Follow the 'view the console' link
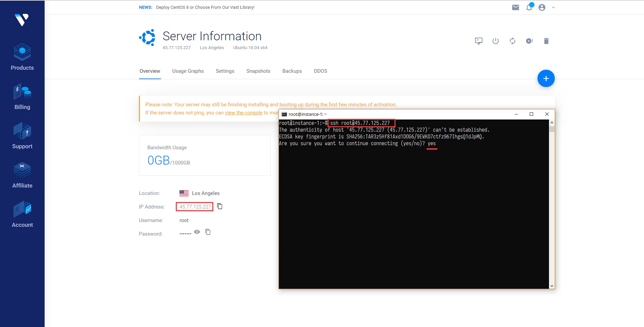The image size is (644, 327). click(x=244, y=113)
